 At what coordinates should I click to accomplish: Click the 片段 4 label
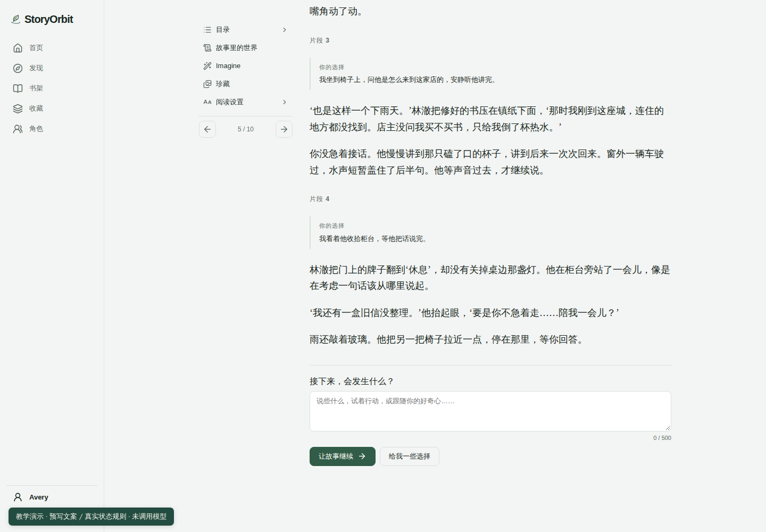coord(320,199)
